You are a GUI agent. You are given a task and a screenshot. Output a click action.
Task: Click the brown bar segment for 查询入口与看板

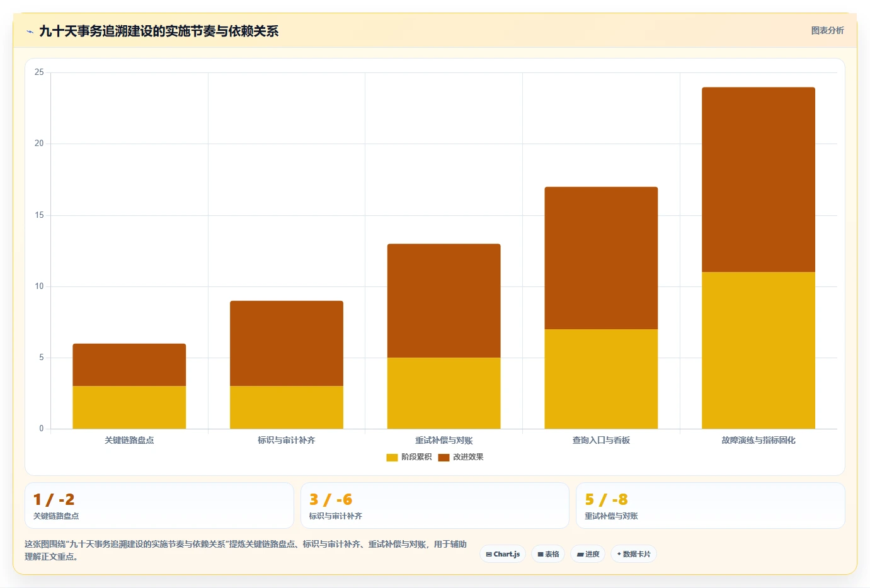[601, 258]
